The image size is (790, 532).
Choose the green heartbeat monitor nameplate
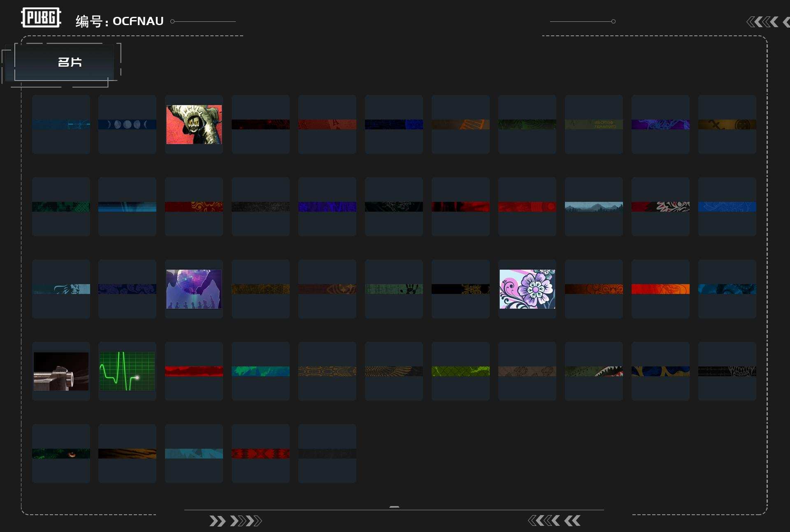(127, 371)
